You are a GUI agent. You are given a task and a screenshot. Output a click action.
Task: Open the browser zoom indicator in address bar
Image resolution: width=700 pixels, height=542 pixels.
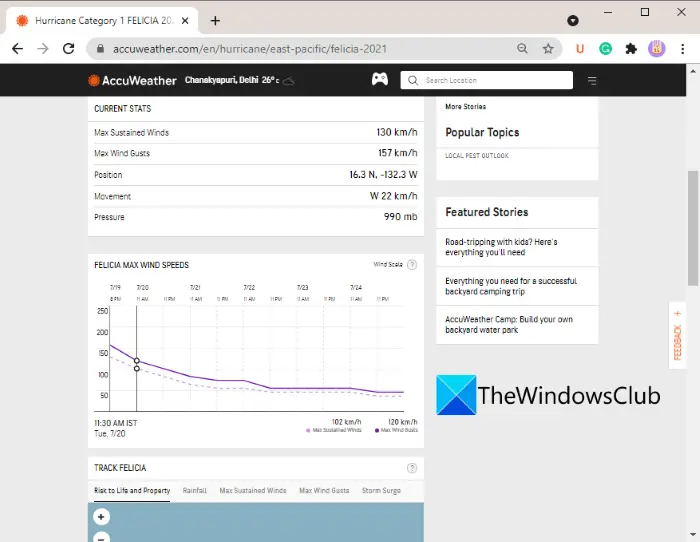522,49
